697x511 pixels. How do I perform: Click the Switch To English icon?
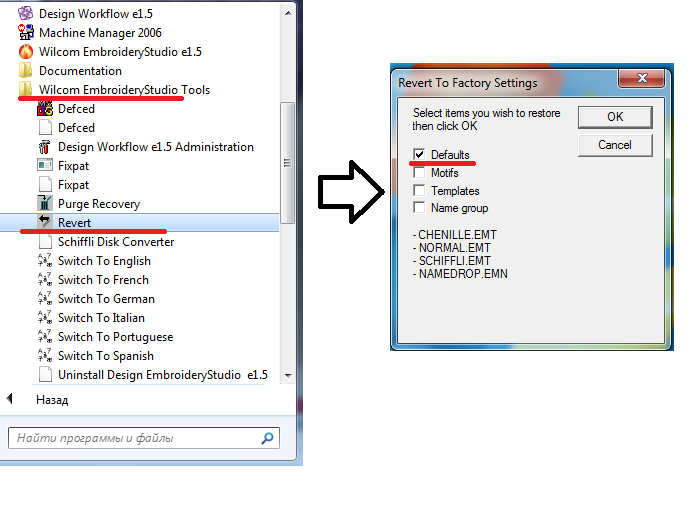[x=45, y=260]
